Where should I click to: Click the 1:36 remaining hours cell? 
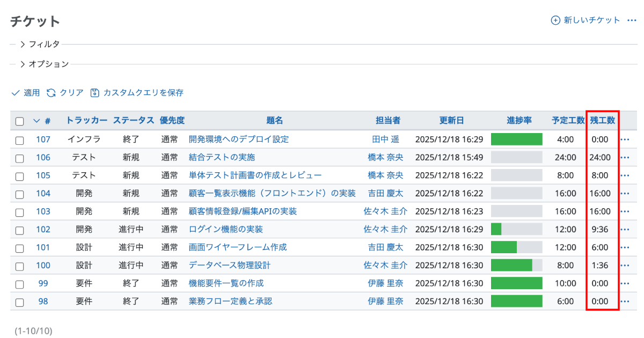click(600, 265)
